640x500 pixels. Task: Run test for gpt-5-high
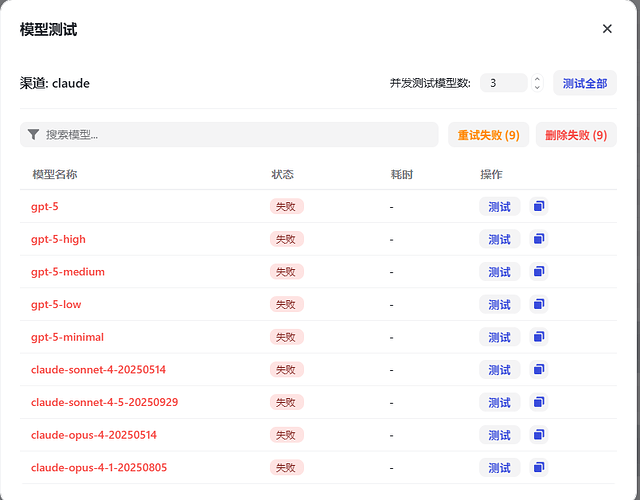(500, 239)
